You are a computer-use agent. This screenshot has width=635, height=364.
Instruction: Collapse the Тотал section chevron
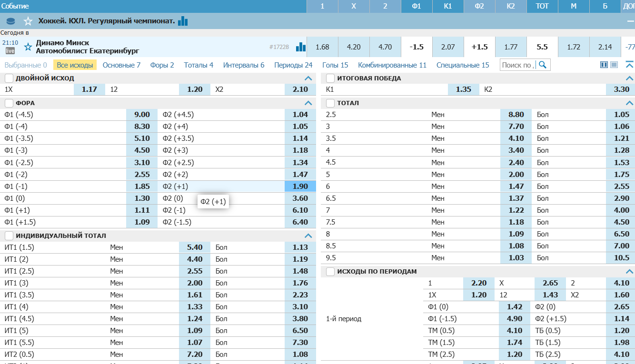(x=629, y=103)
